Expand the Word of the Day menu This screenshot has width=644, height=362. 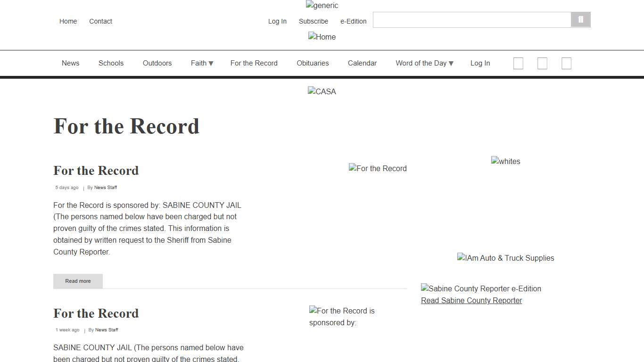(x=423, y=63)
